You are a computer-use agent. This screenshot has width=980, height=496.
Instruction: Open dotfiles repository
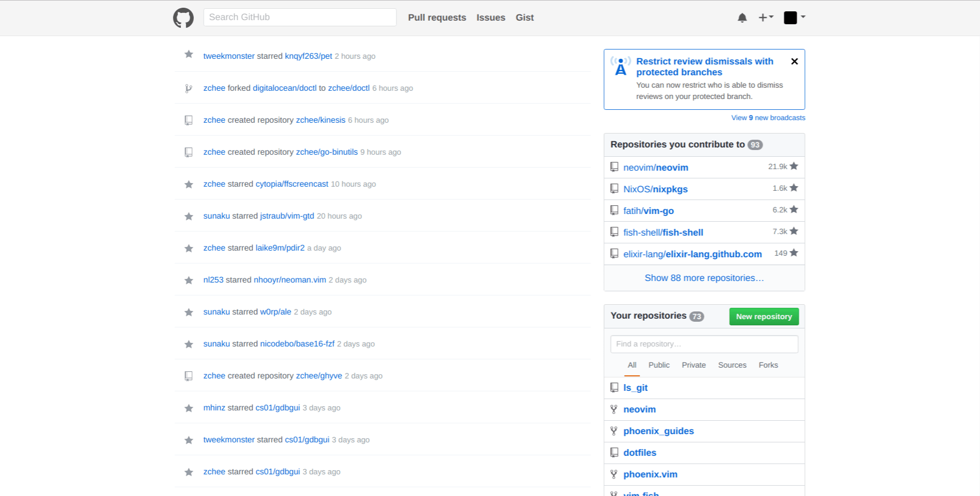point(640,453)
